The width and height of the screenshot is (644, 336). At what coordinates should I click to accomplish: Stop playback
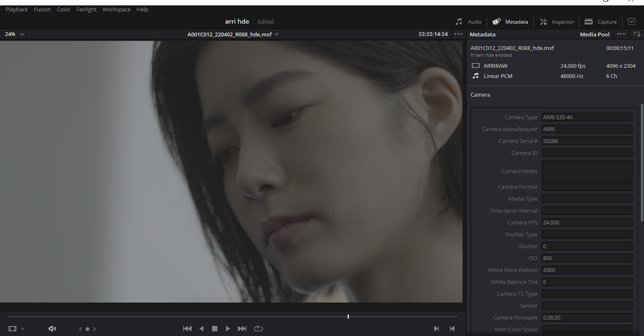tap(214, 328)
